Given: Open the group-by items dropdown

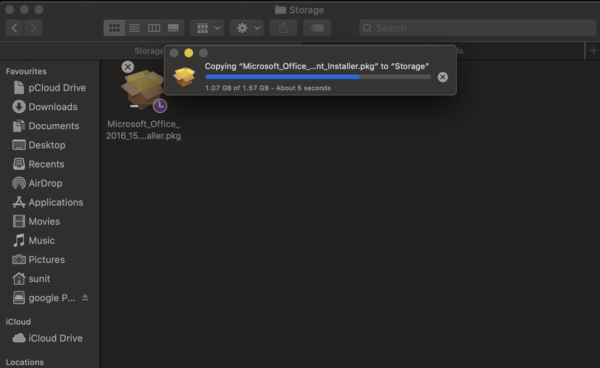Looking at the screenshot, I should point(207,28).
